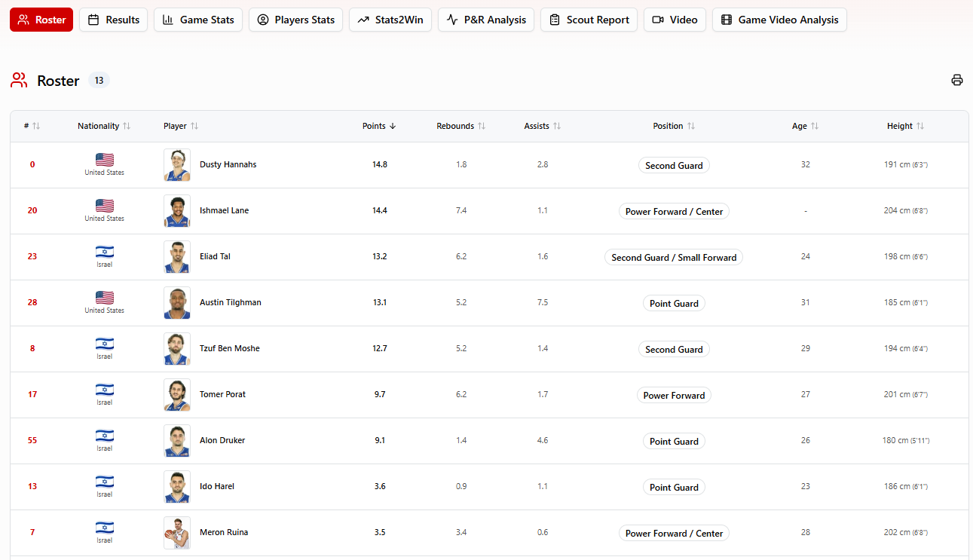Screen dimensions: 973x560
Task: Click the pulse icon on P&R Analysis
Action: 453,20
